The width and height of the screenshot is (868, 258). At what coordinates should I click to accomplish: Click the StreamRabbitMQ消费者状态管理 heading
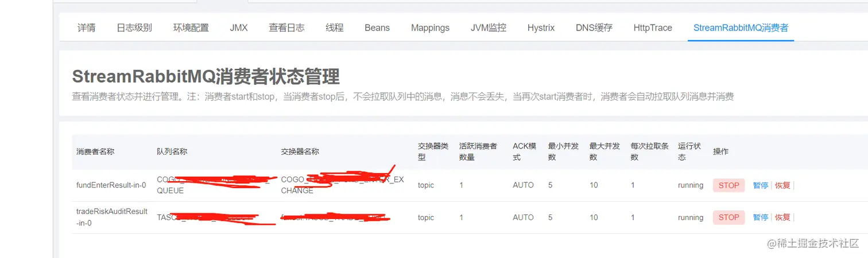(x=206, y=76)
